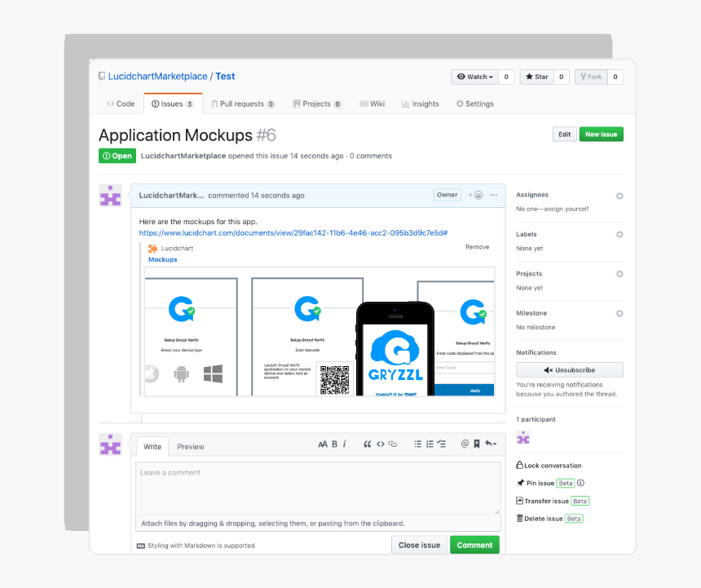This screenshot has width=701, height=588.
Task: Pin this issue
Action: 536,483
